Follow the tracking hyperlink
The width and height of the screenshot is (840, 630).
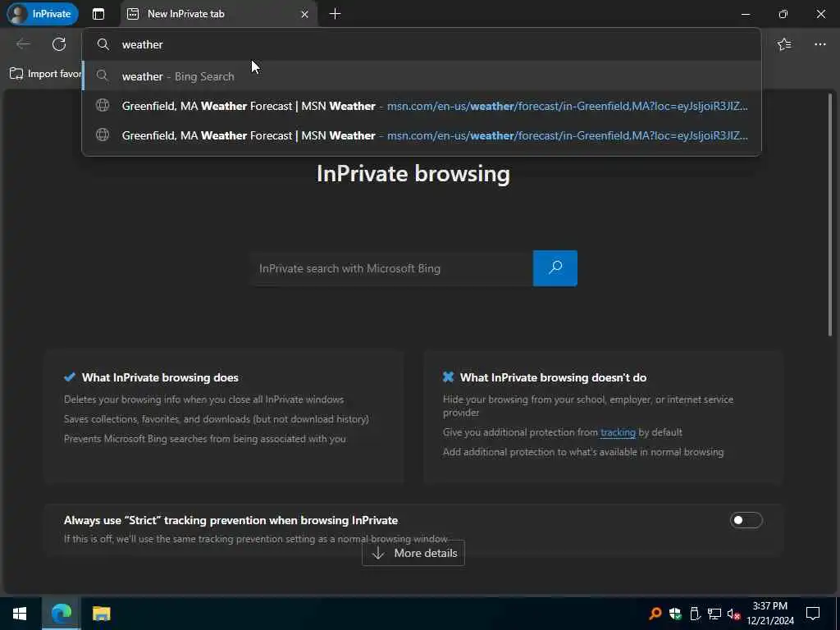618,432
